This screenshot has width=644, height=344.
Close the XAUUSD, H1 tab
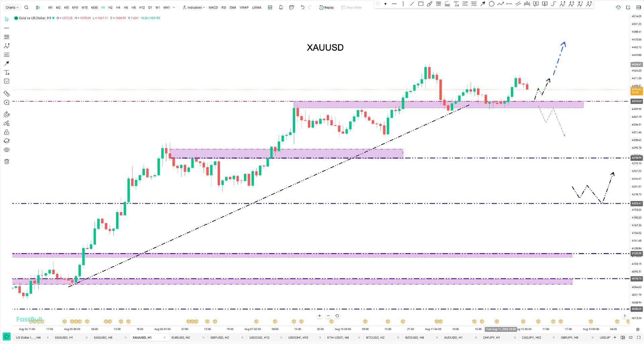[x=164, y=338]
